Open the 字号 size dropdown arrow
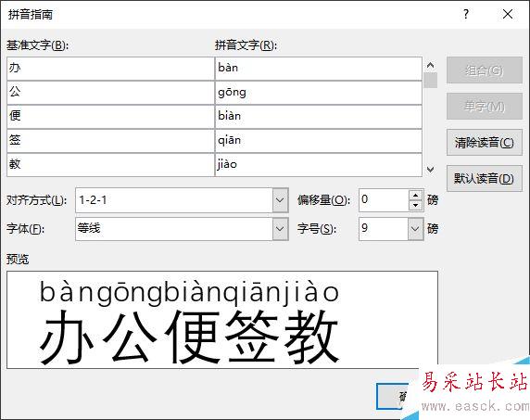This screenshot has width=530, height=420. [415, 229]
